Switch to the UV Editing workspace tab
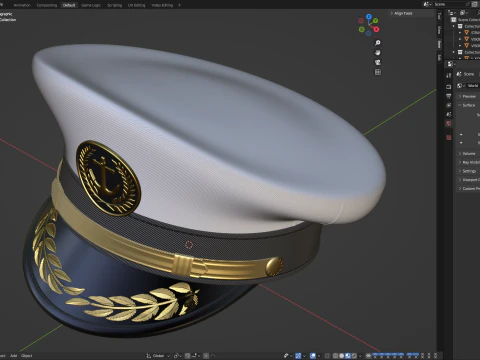Viewport: 480px width, 360px height. [x=137, y=5]
